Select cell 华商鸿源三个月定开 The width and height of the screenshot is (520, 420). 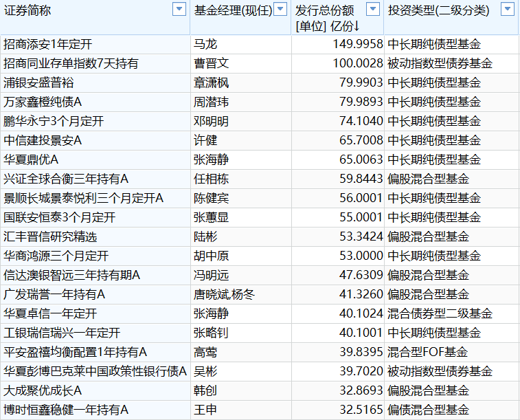click(x=95, y=256)
